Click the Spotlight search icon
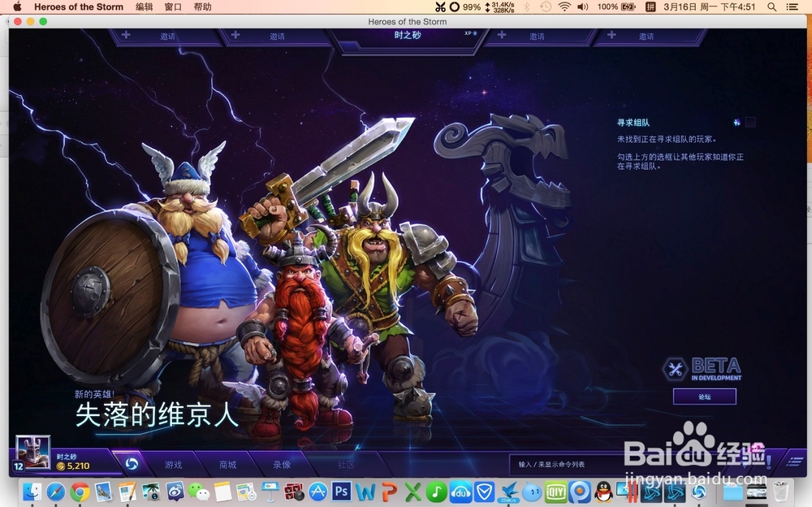The height and width of the screenshot is (507, 812). 771,6
